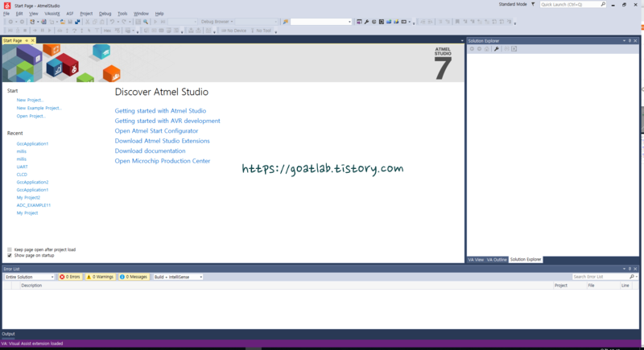Open the New Project dropdown arrow
This screenshot has width=644, height=350.
(38, 22)
